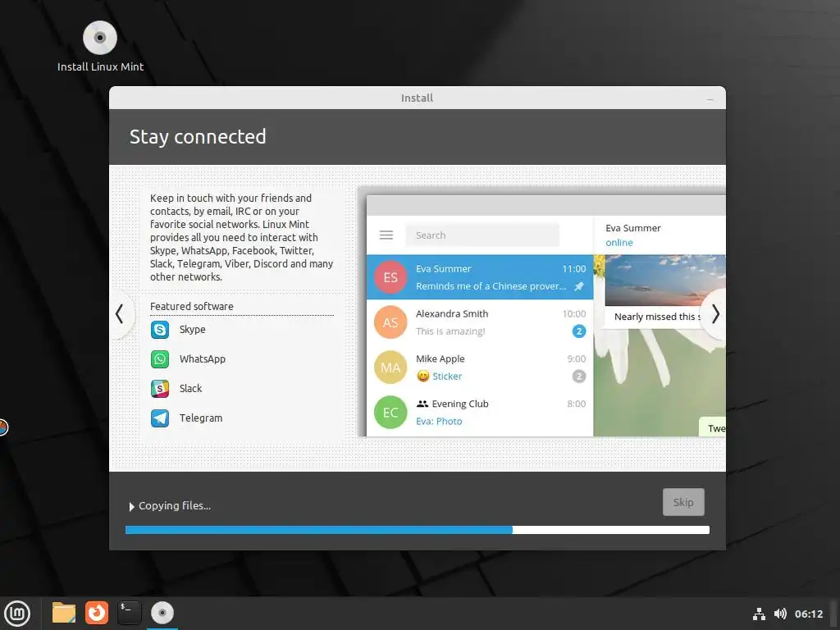Screen dimensions: 840x630
Task: Click the "11:00" timestamp
Action: [x=573, y=269]
